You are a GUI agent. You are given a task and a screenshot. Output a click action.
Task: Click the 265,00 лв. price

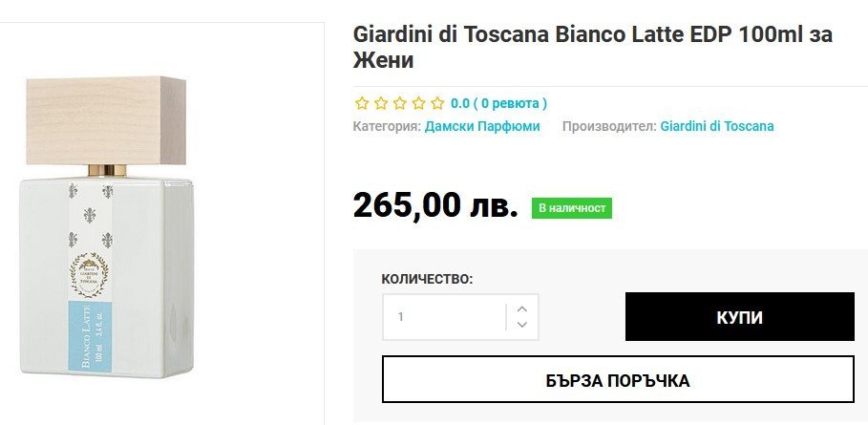click(x=435, y=205)
